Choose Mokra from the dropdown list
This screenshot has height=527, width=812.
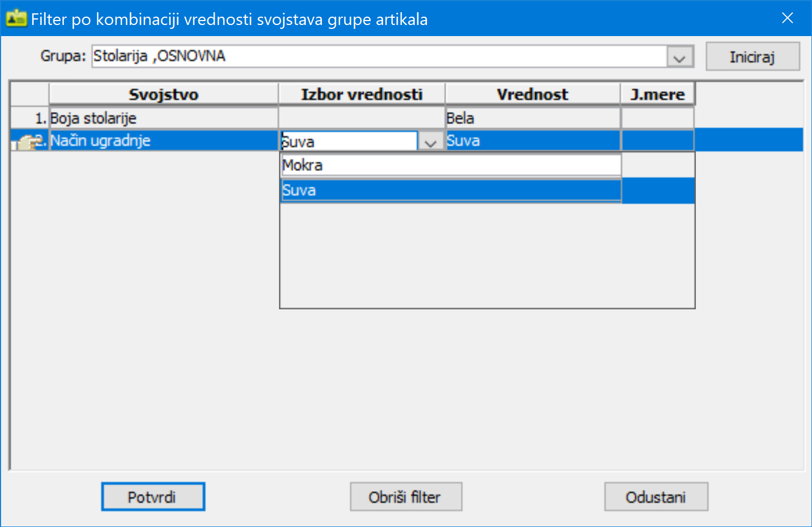pyautogui.click(x=451, y=165)
